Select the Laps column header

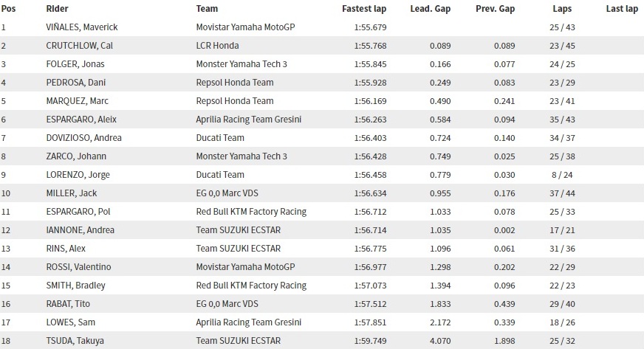(x=562, y=9)
